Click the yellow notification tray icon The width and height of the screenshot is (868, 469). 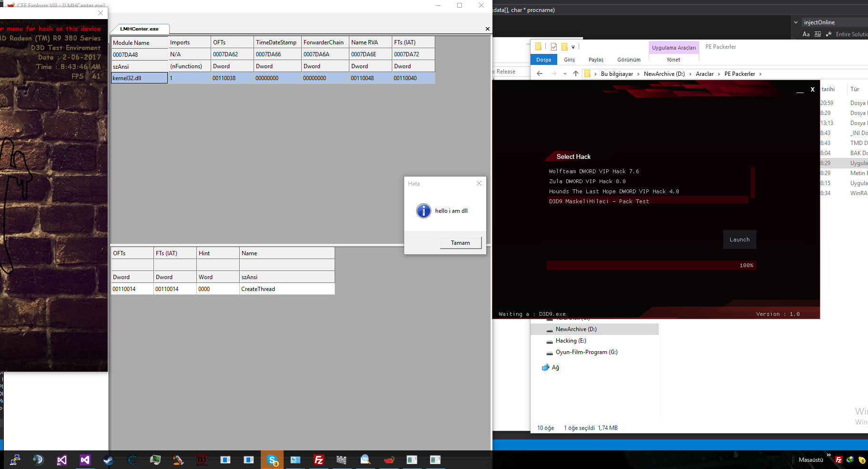point(862,460)
